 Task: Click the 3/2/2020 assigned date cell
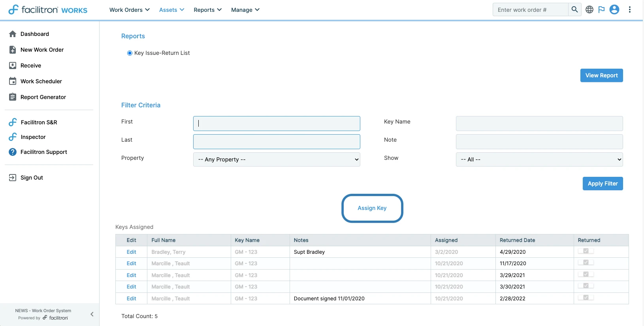click(463, 252)
